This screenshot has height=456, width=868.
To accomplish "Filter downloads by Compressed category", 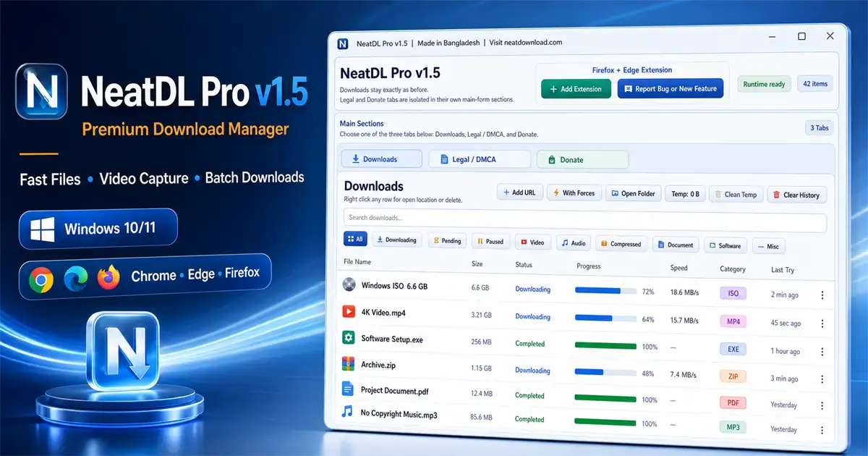I will coord(621,243).
